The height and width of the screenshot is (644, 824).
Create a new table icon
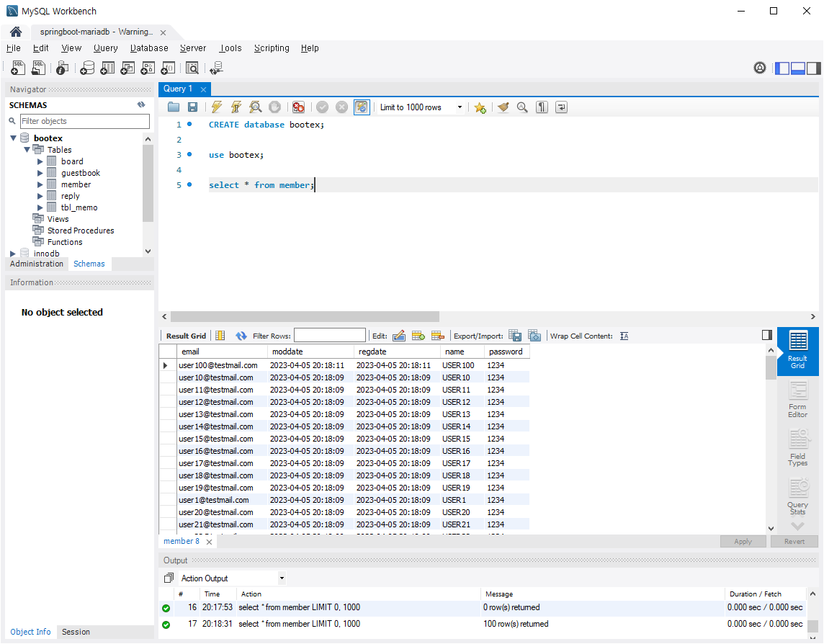click(107, 68)
